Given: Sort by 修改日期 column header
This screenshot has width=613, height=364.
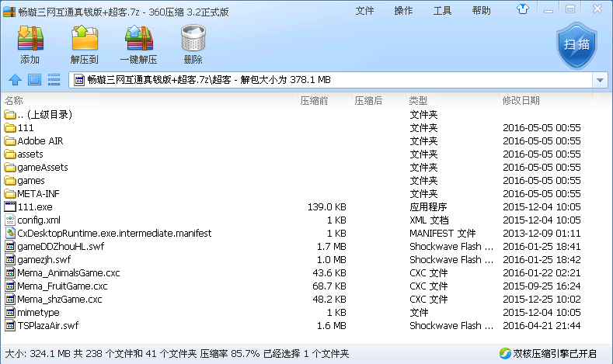Looking at the screenshot, I should coord(521,101).
